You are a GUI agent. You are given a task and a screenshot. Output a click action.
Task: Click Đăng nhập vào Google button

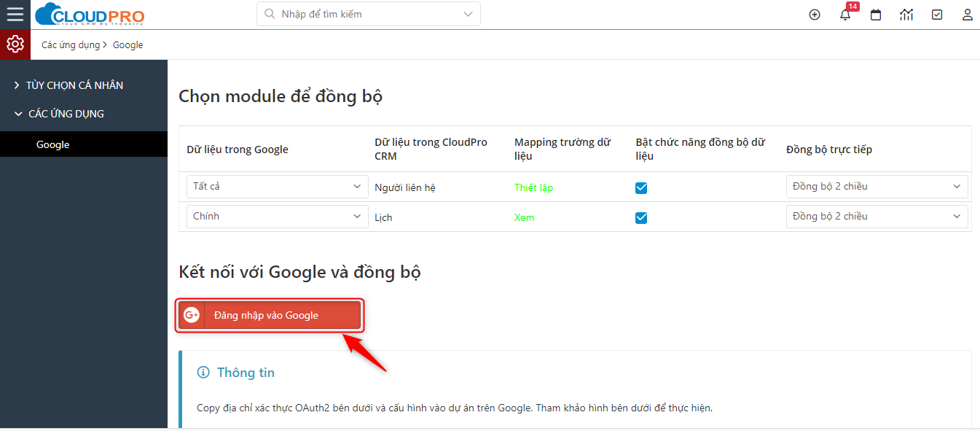pyautogui.click(x=270, y=315)
